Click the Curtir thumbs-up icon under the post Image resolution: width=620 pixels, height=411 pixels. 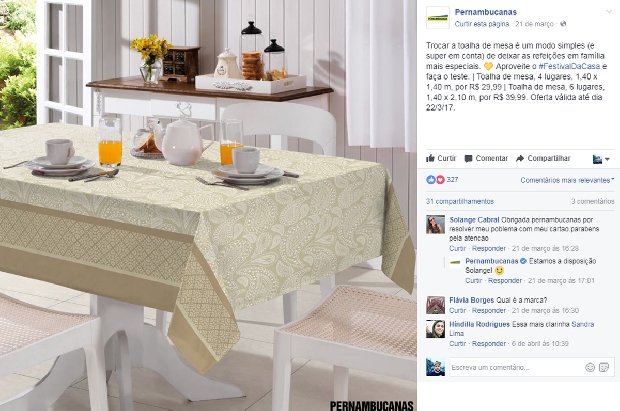430,158
